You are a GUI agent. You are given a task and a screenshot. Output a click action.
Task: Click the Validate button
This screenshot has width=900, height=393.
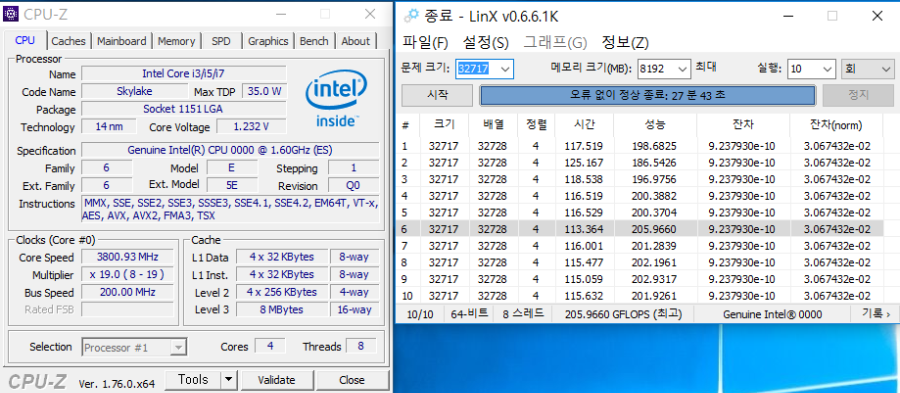point(277,380)
